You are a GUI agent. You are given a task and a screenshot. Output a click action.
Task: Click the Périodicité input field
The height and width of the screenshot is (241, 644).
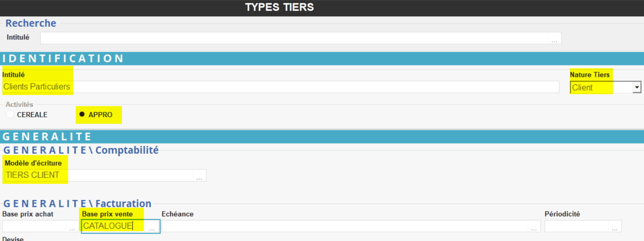coord(576,226)
